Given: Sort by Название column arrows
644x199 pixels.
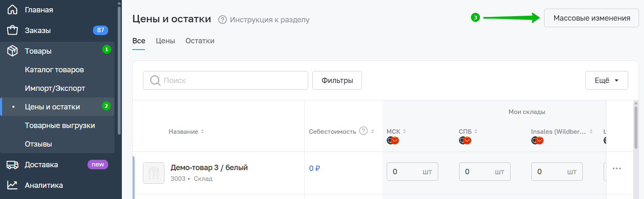Looking at the screenshot, I should pyautogui.click(x=202, y=132).
